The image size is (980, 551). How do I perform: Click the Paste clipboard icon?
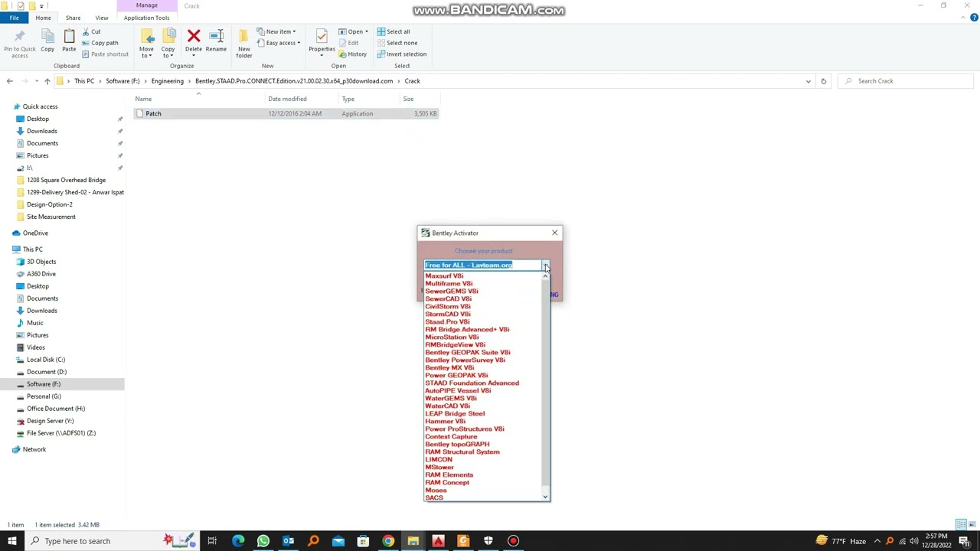pyautogui.click(x=69, y=36)
